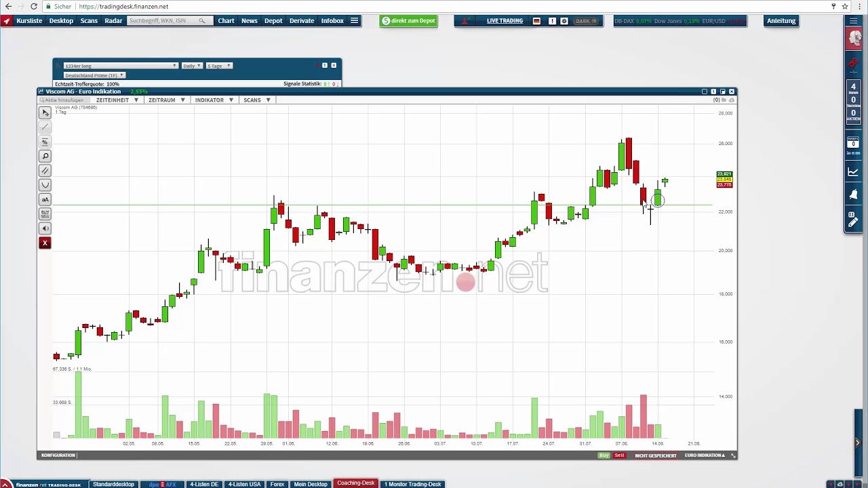
Task: Switch to the Standarddesktop tab
Action: pyautogui.click(x=113, y=484)
